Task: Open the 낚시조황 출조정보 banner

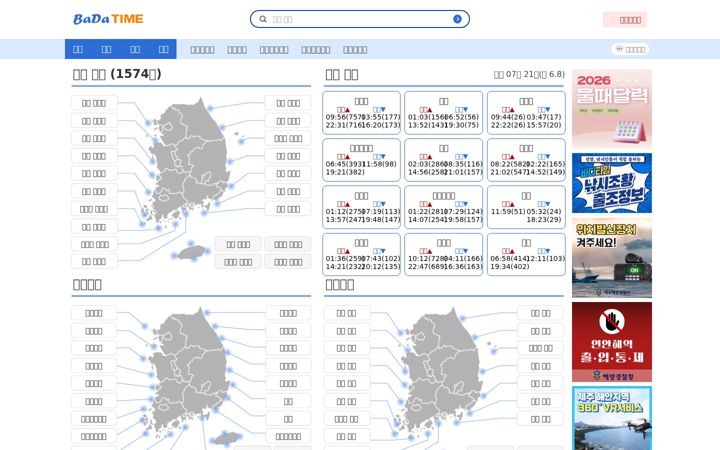Action: tap(612, 183)
